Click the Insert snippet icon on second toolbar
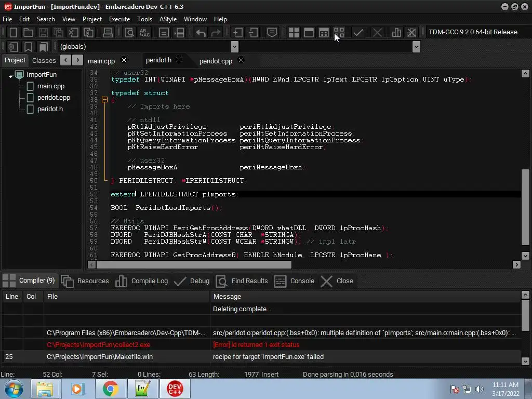 [x=13, y=46]
